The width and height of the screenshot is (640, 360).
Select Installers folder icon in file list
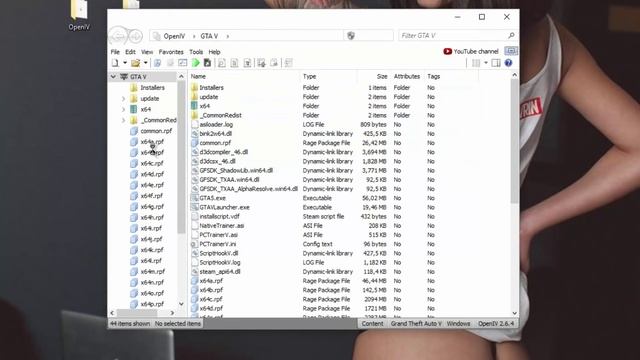[x=195, y=87]
